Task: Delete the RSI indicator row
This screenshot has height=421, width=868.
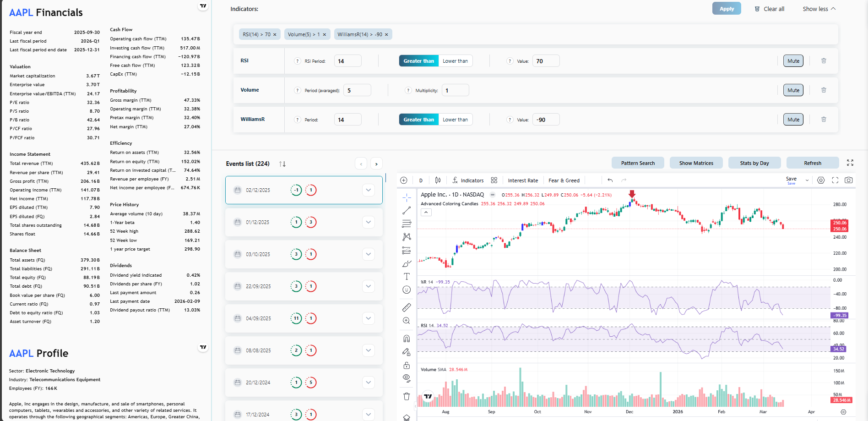Action: [824, 61]
